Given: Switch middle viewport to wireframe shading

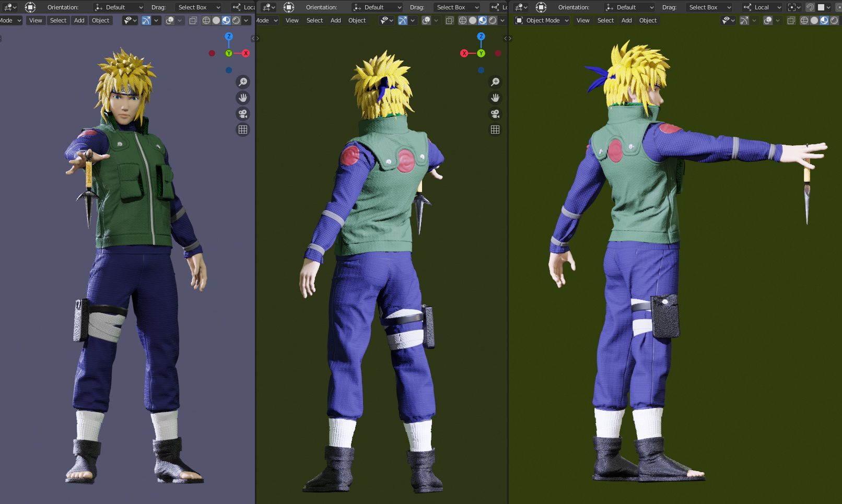Looking at the screenshot, I should [463, 20].
